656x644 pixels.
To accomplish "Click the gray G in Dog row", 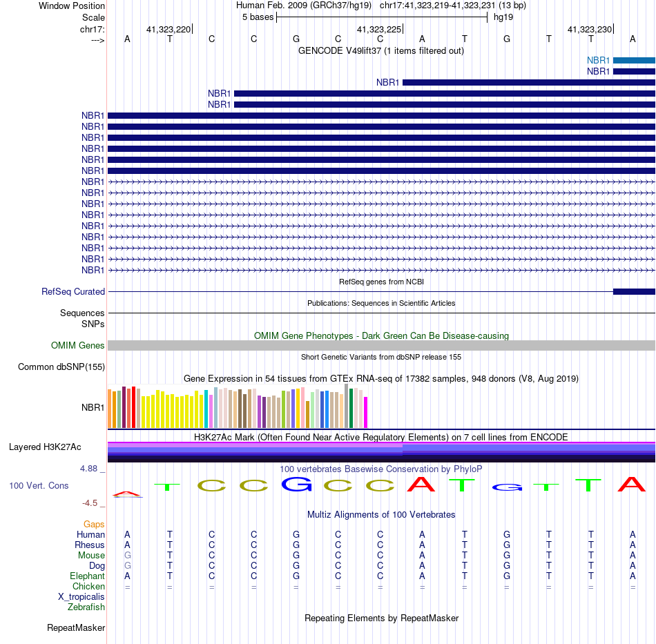I will pos(128,565).
